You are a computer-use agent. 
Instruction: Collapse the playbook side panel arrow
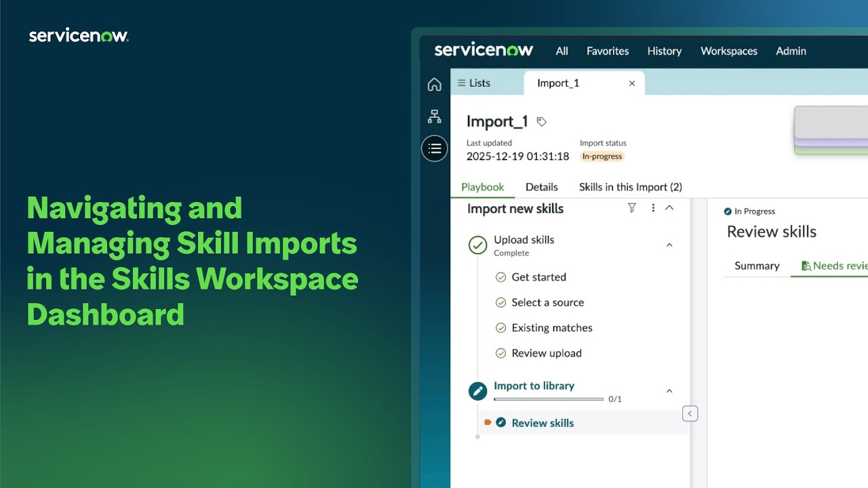[690, 413]
